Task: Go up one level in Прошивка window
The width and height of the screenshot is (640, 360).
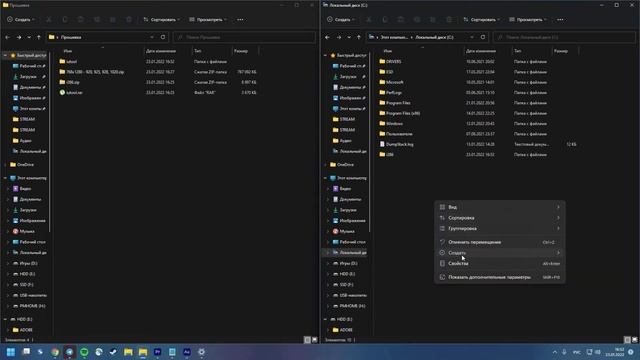Action: (39, 37)
